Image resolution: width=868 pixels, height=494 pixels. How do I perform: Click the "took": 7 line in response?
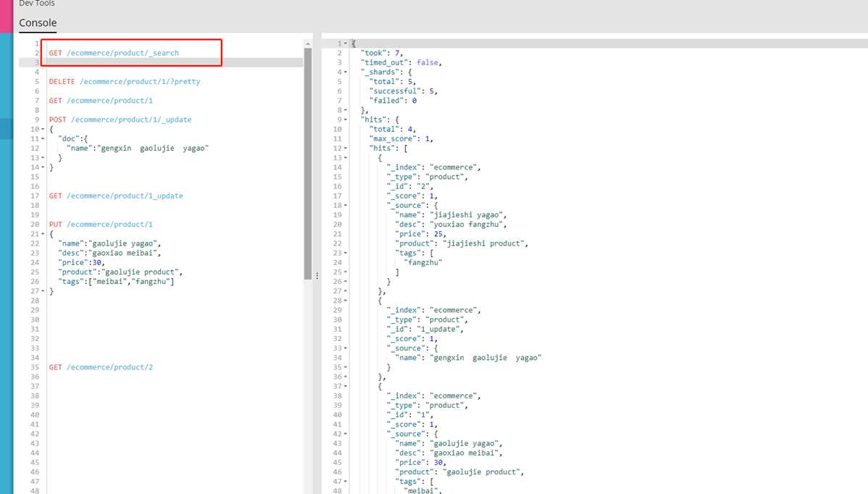click(382, 53)
